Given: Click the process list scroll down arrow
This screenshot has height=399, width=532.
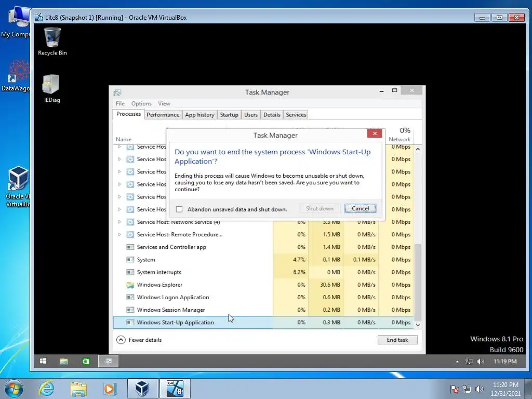Looking at the screenshot, I should (x=418, y=325).
